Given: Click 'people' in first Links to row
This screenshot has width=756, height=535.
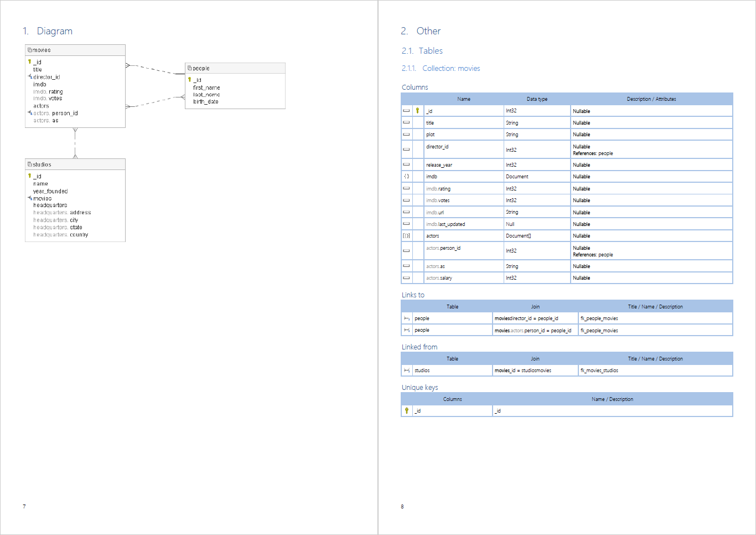Looking at the screenshot, I should [x=422, y=318].
